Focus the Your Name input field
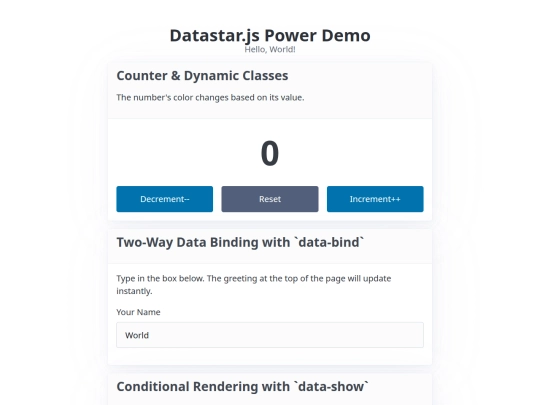 pos(270,335)
